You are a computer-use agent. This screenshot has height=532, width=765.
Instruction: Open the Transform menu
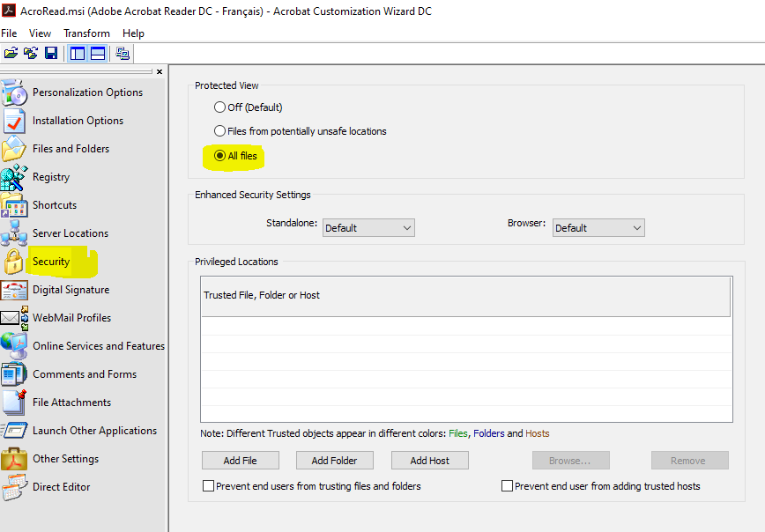coord(86,33)
